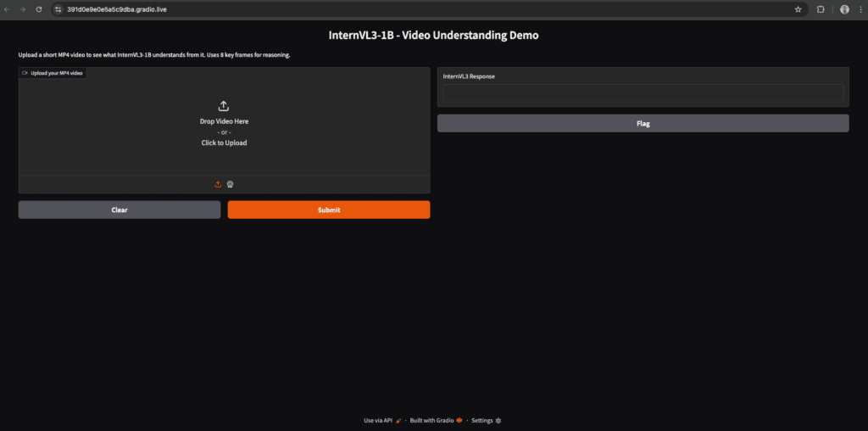Clear the video input
Viewport: 868px width, 431px height.
tap(120, 210)
